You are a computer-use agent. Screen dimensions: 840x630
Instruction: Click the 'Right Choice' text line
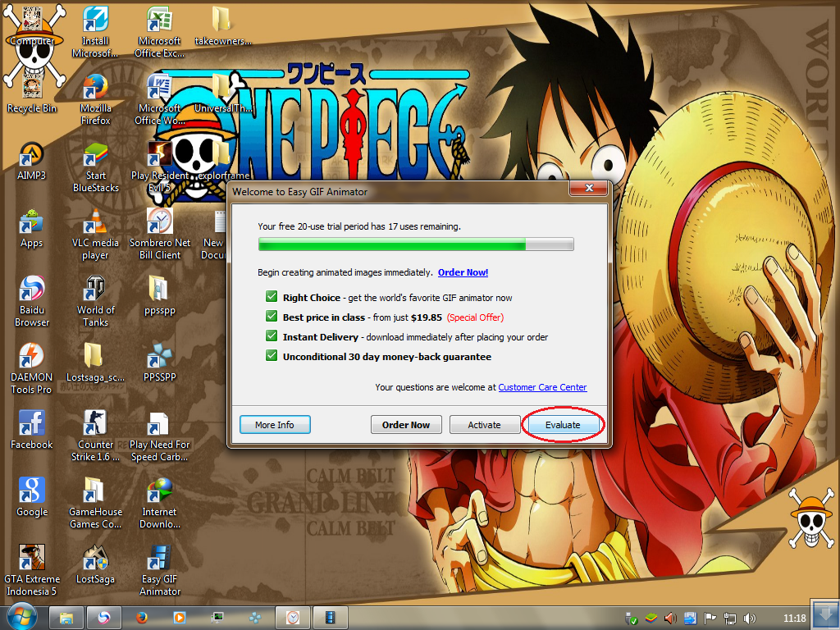398,298
